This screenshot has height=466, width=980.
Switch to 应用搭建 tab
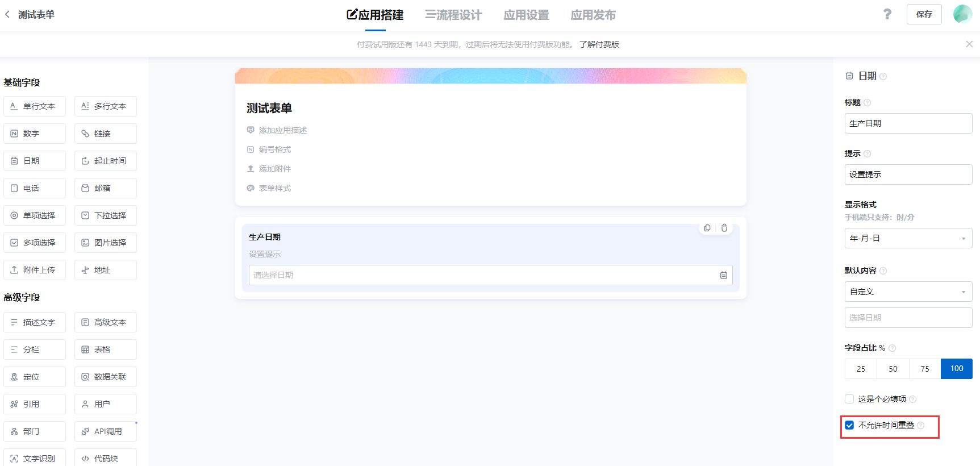tap(376, 15)
